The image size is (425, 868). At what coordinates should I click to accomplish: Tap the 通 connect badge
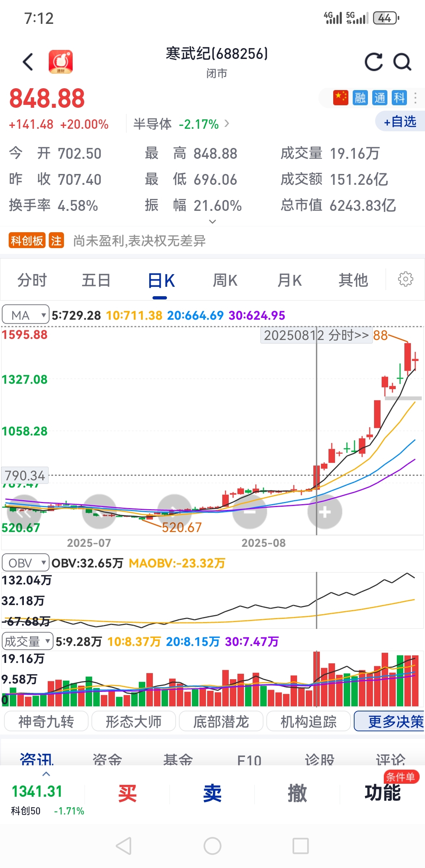coord(379,98)
